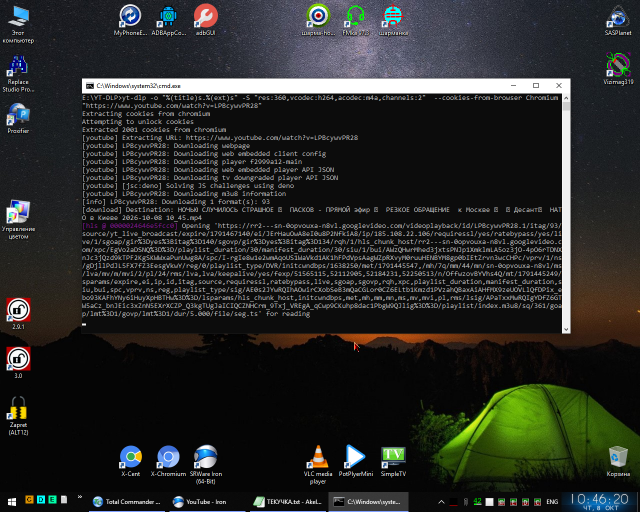Click the green 42 tray indicator
Screen dimensions: 640x512
[x=477, y=502]
